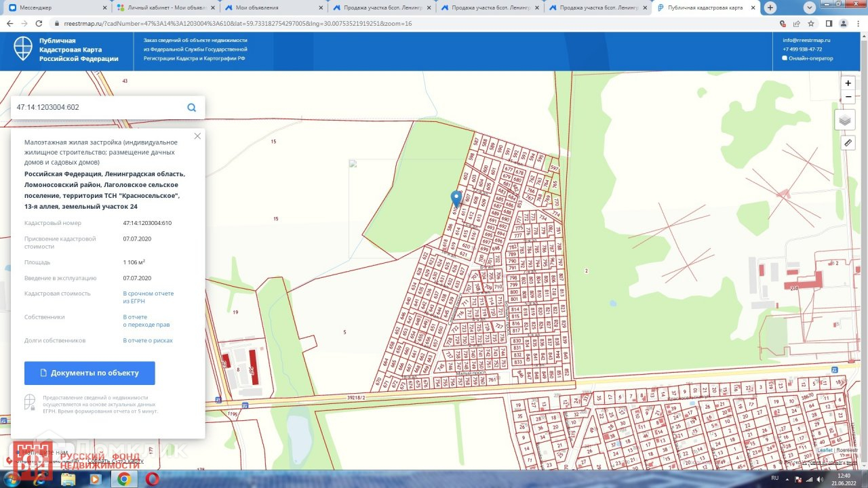
Task: Close the parcel information panel
Action: [x=197, y=136]
